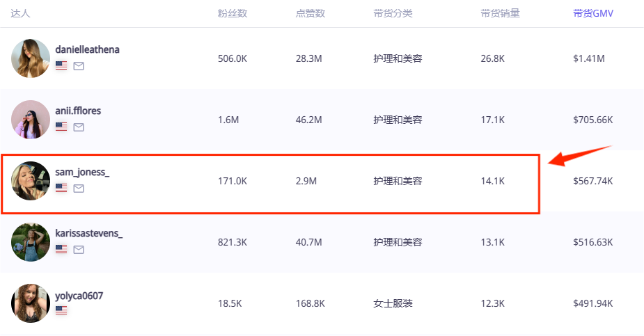
Task: Click the email icon for sam_joness_
Action: pyautogui.click(x=79, y=189)
